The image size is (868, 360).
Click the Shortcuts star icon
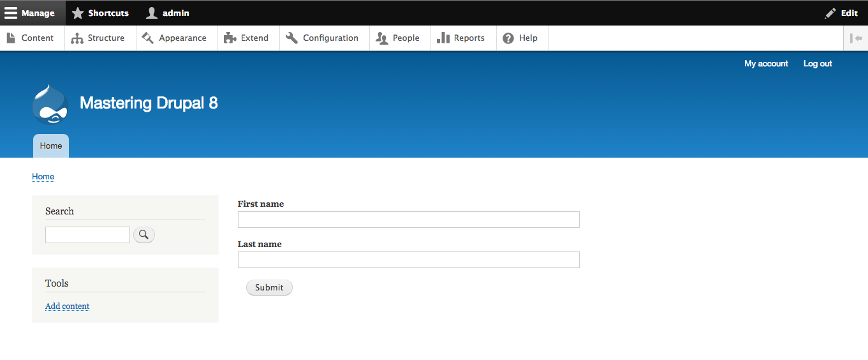point(78,13)
